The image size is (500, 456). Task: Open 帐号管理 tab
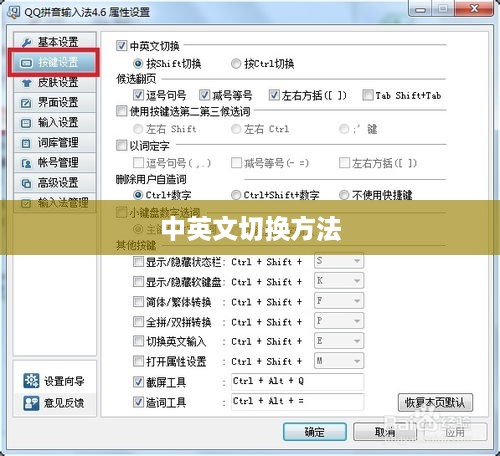coord(55,163)
